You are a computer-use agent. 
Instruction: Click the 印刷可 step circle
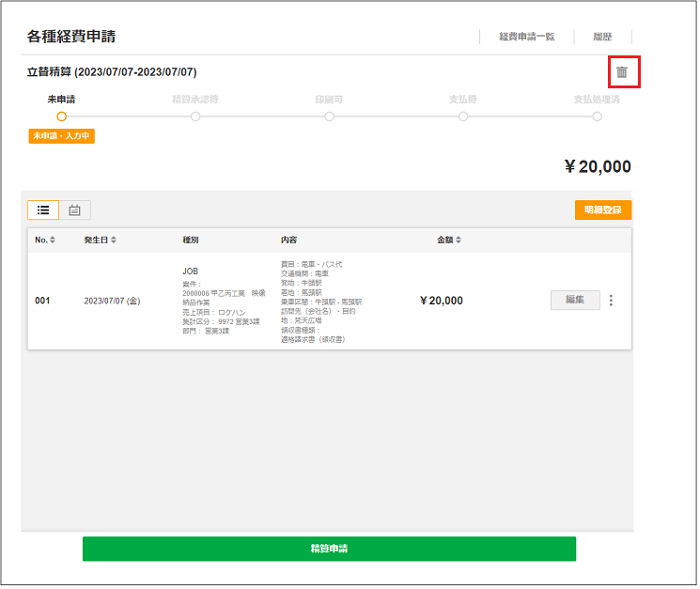(330, 117)
